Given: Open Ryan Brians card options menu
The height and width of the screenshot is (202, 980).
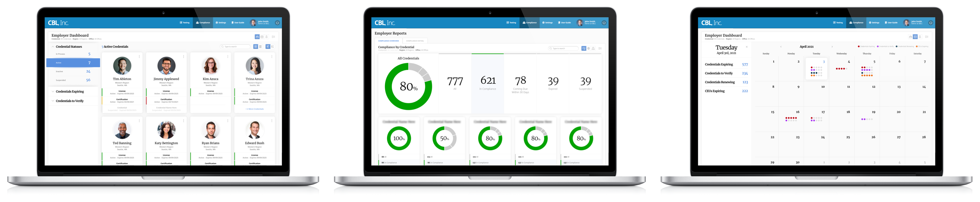Looking at the screenshot, I should [x=228, y=121].
